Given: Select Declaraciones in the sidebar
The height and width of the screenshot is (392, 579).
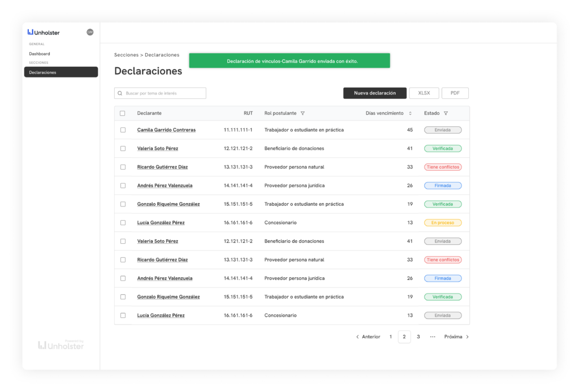Looking at the screenshot, I should click(x=61, y=72).
